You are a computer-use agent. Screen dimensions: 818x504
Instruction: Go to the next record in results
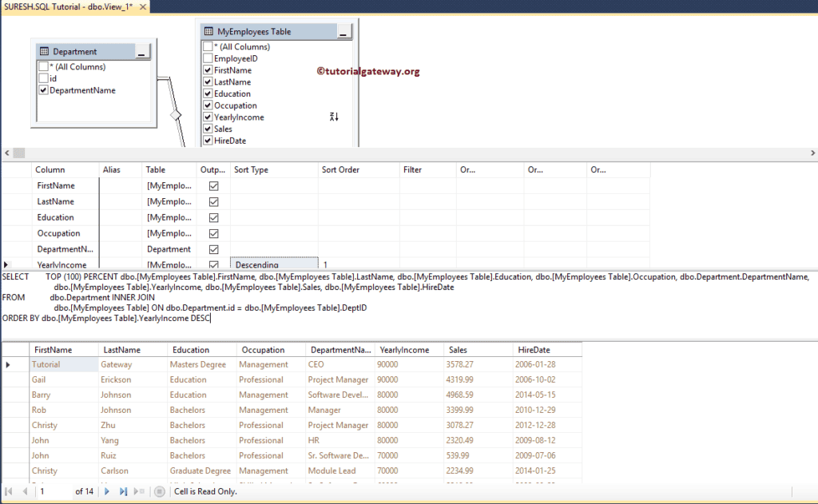click(108, 491)
